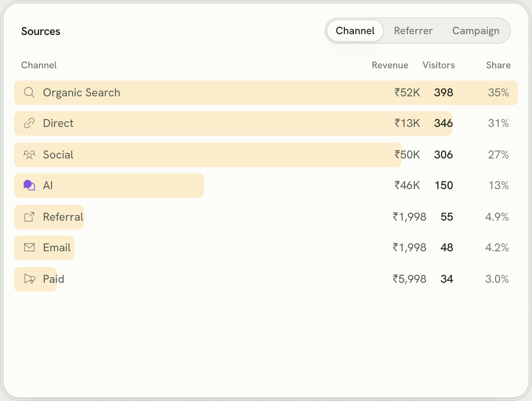Click the ₹5,998 revenue value
This screenshot has width=532, height=401.
(409, 279)
